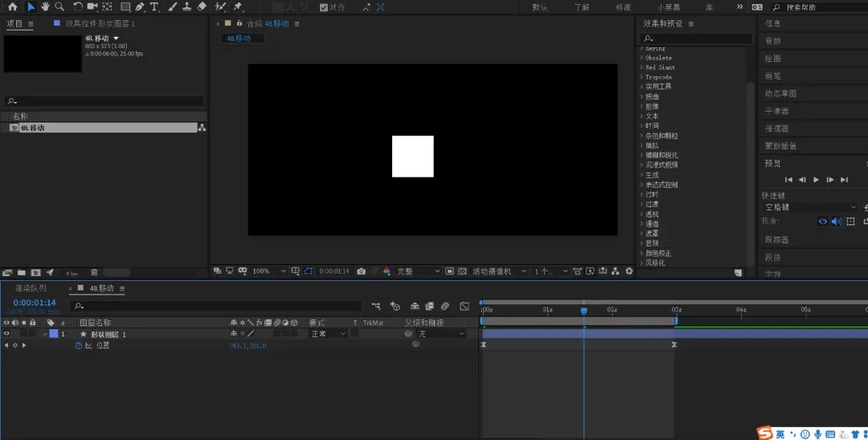The width and height of the screenshot is (868, 440).
Task: Click the purple label color of 形状图层 1
Action: coord(54,334)
